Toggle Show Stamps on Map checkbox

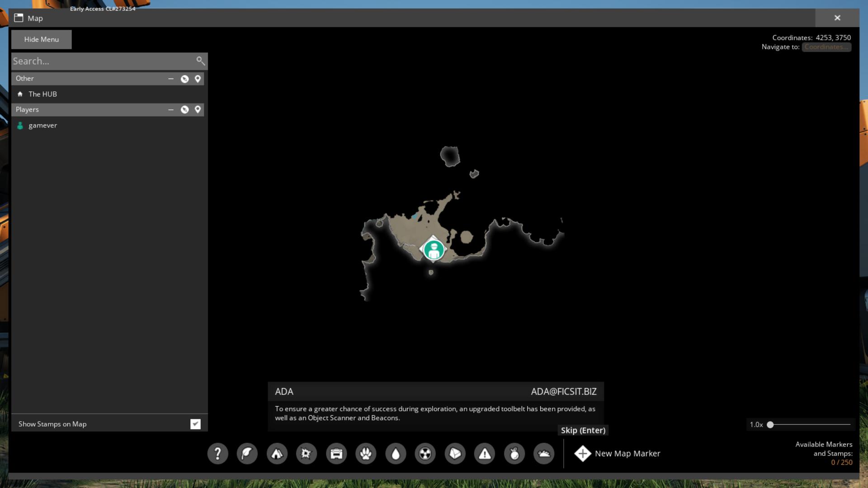[x=195, y=424]
